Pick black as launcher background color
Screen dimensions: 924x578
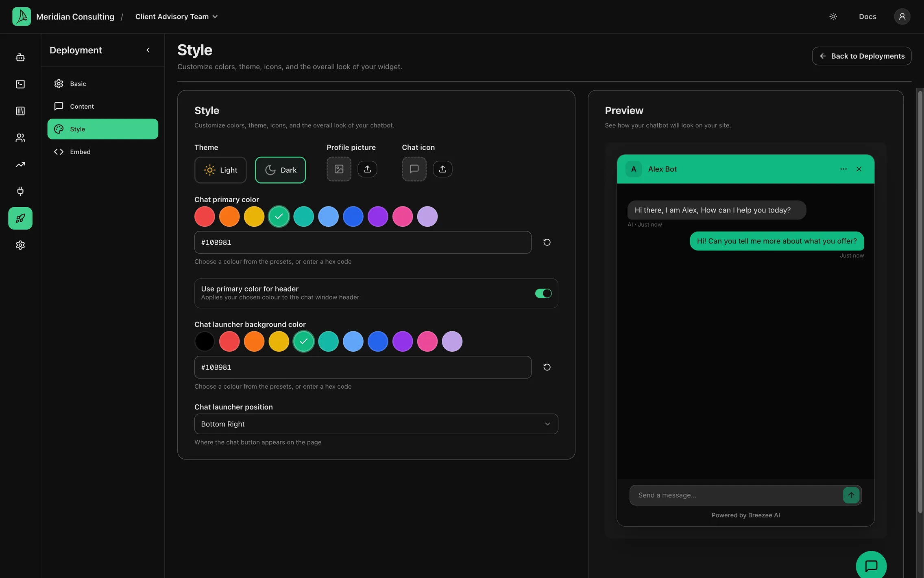pos(205,341)
